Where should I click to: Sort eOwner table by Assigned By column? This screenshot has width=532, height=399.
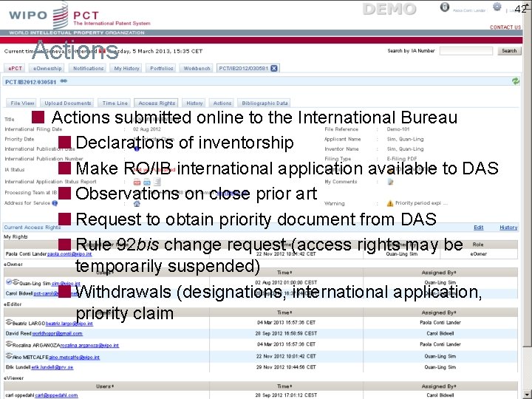pos(439,273)
